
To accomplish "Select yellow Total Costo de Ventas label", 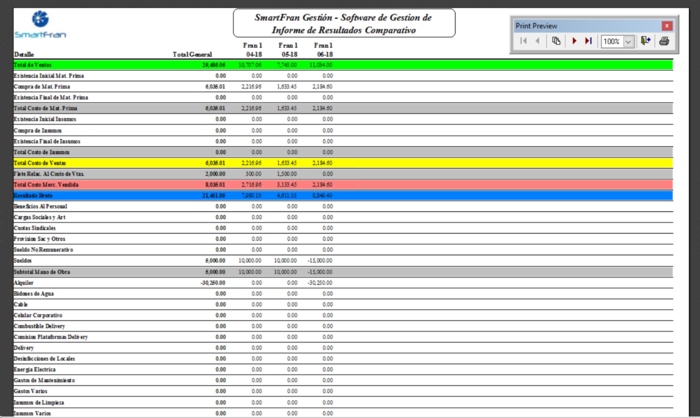I will click(x=40, y=163).
